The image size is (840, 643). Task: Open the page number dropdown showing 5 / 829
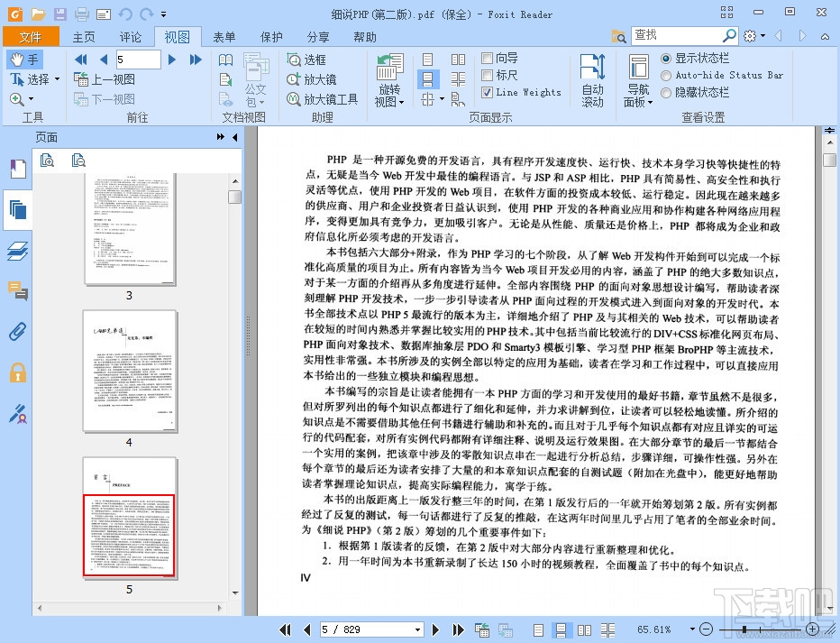[x=416, y=629]
